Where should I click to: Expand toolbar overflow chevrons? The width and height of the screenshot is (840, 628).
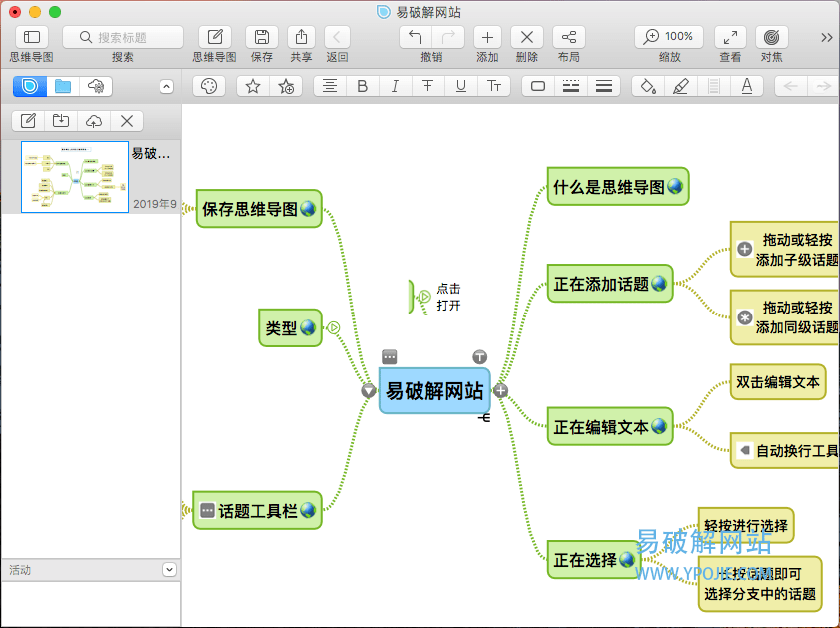click(827, 38)
